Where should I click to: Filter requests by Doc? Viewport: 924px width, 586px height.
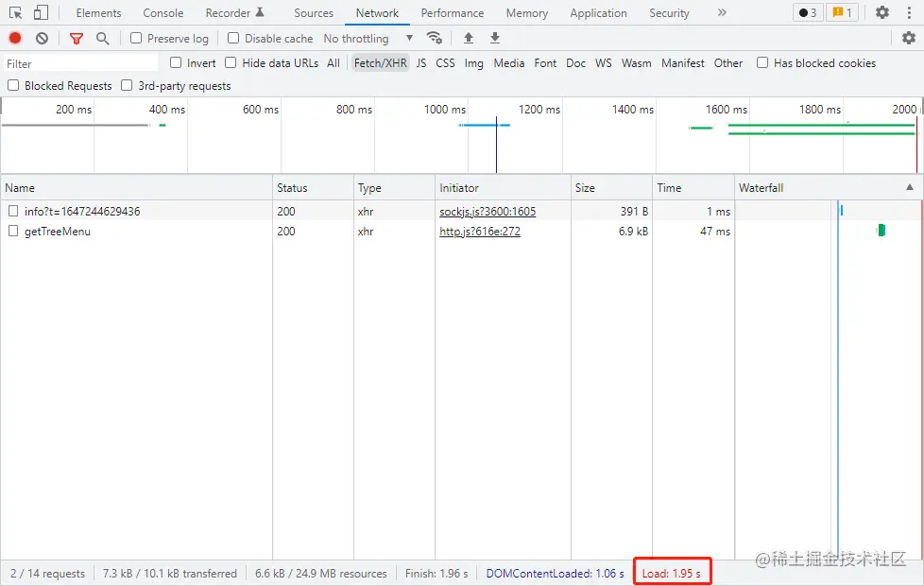pyautogui.click(x=575, y=63)
